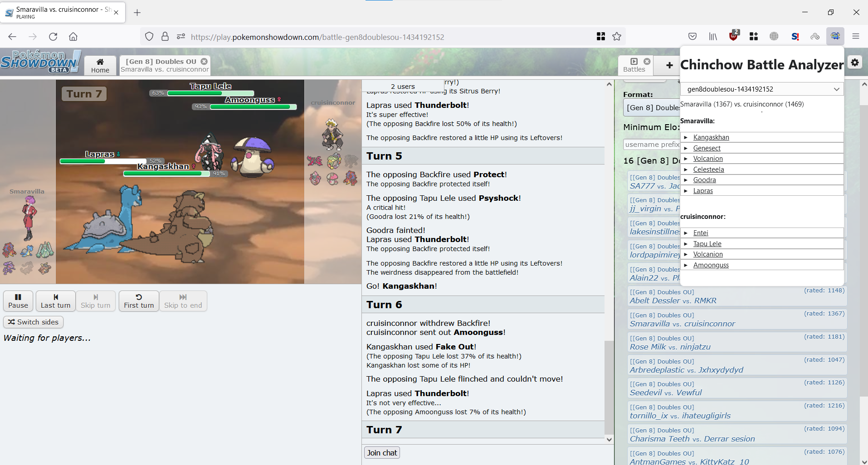Screen dimensions: 868x465
Task: Click the Kangaskhan sprite on the field
Action: click(181, 227)
